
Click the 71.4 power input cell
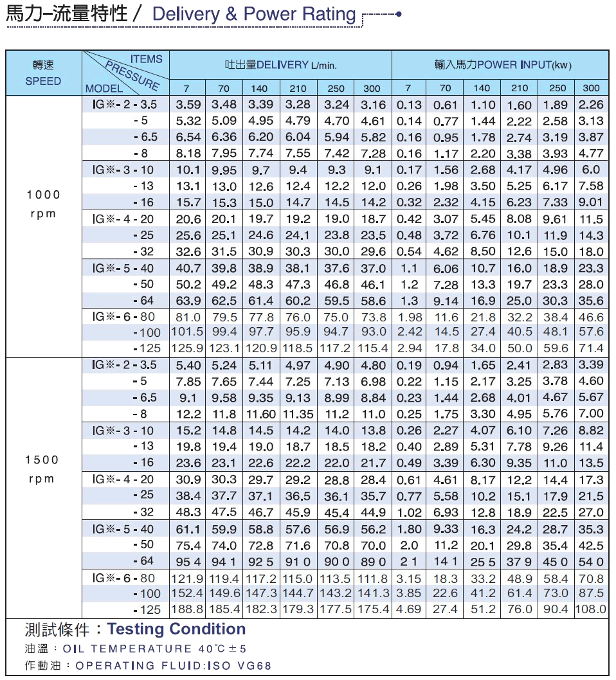click(x=591, y=348)
